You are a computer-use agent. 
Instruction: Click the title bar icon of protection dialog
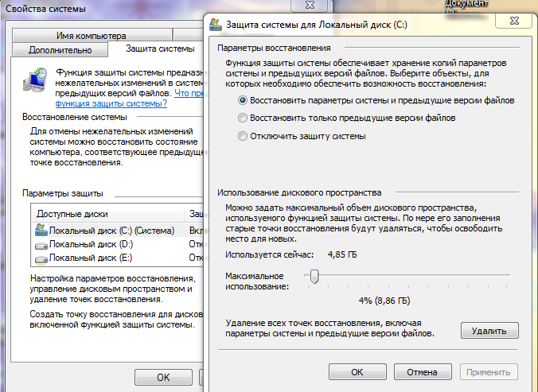[x=216, y=25]
